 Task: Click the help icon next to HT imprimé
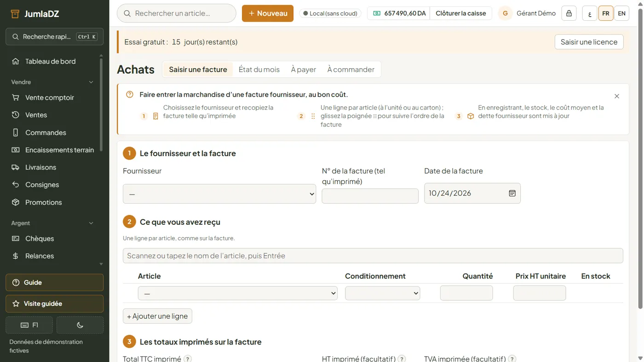click(402, 359)
